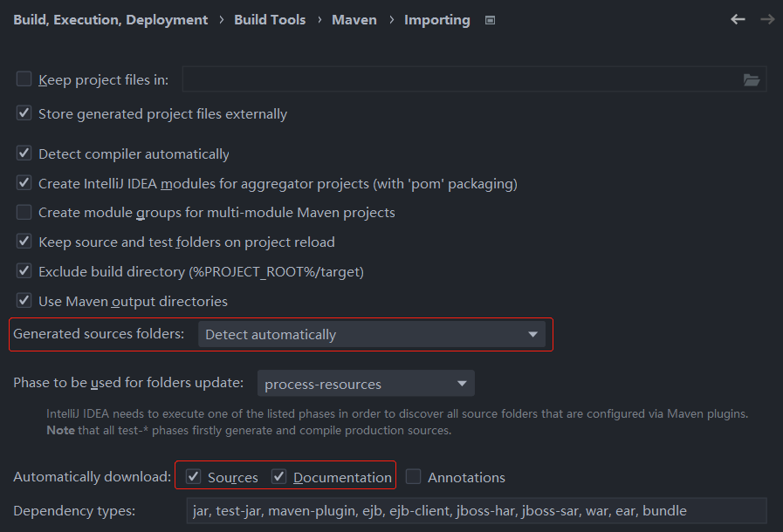
Task: Enable Create module groups for multi-module projects
Action: click(24, 212)
